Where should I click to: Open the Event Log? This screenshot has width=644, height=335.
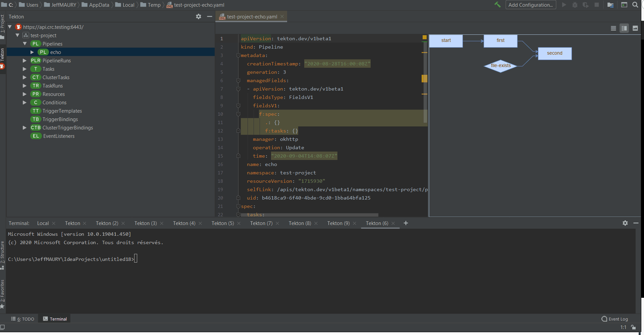pos(614,319)
